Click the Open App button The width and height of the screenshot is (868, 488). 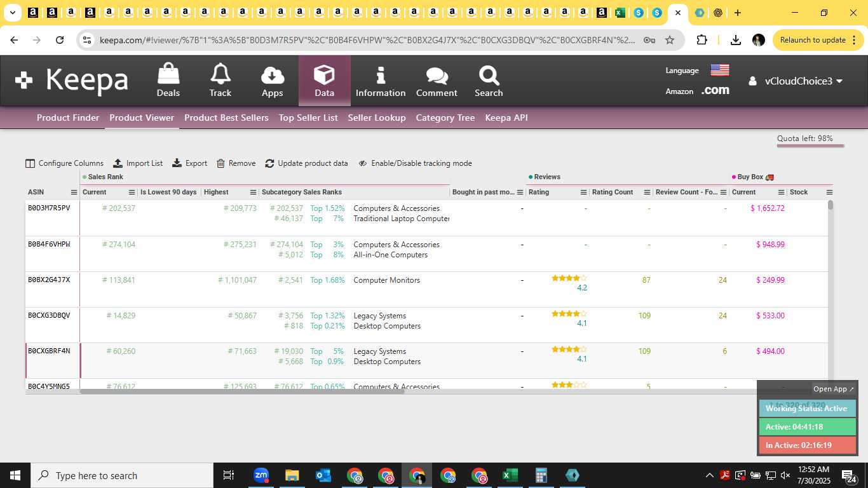point(834,389)
